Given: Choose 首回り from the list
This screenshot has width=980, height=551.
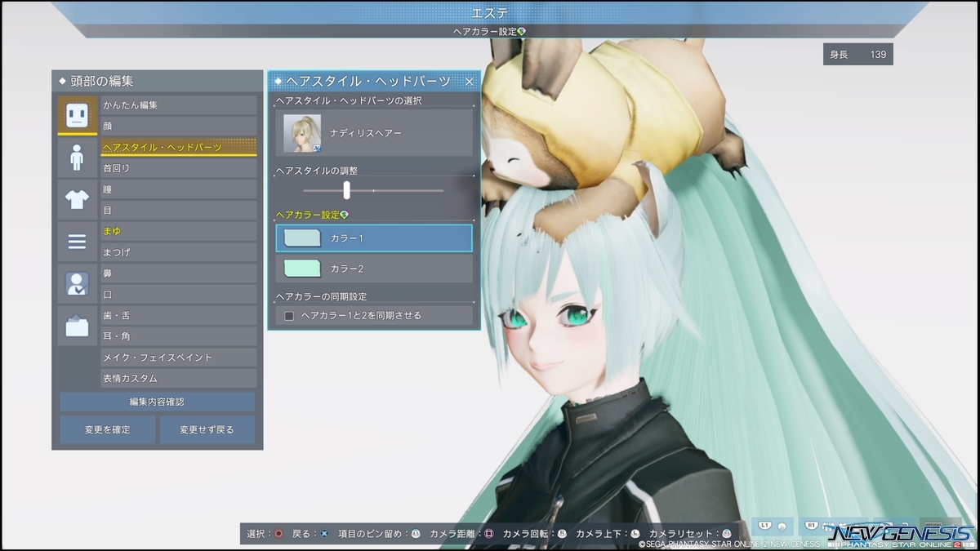Looking at the screenshot, I should 178,168.
